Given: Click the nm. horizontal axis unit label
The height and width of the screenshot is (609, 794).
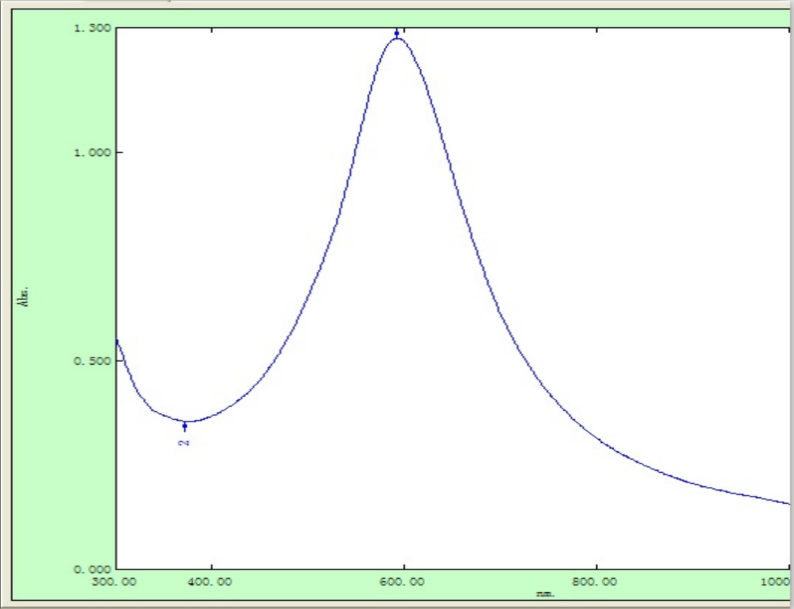Looking at the screenshot, I should (x=545, y=593).
